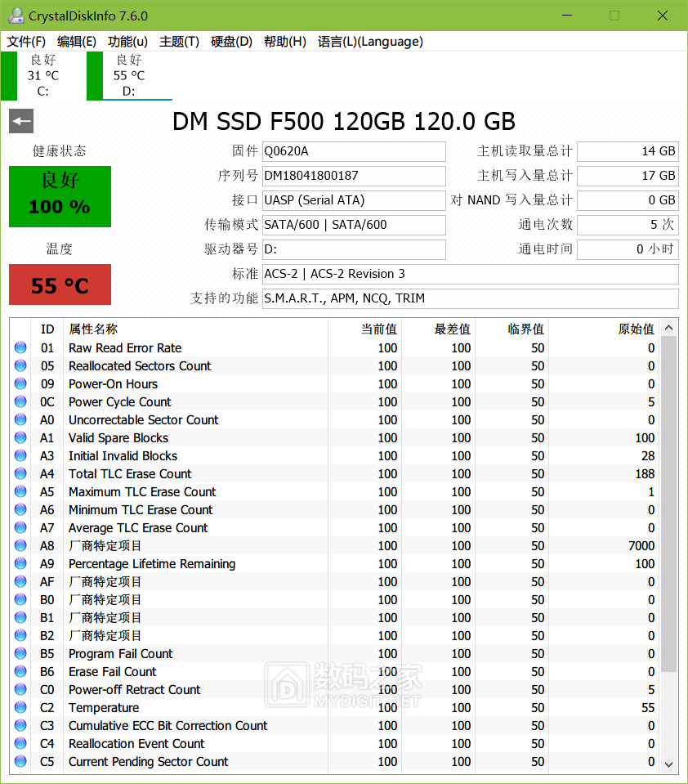
Task: Click status orb for Total TLC Erase Count
Action: 20,473
